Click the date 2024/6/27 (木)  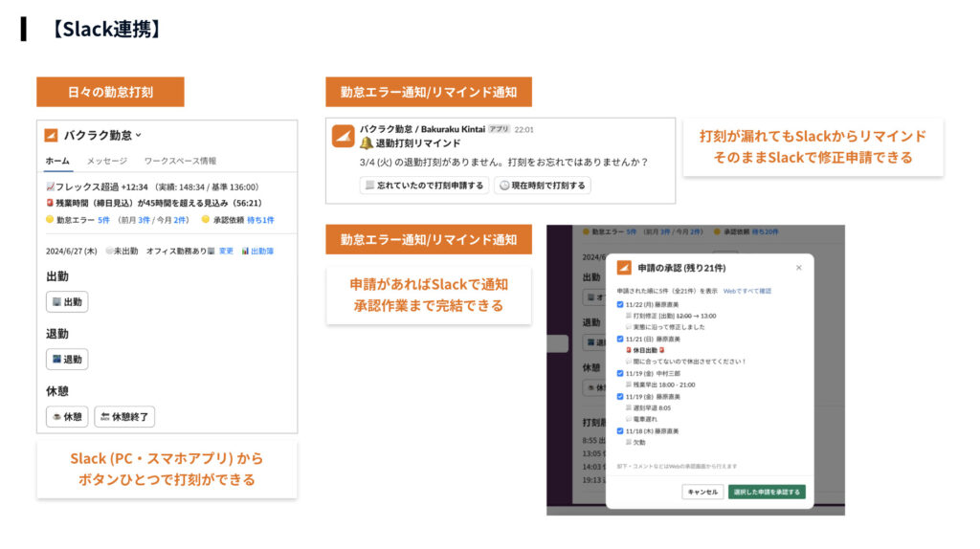[x=71, y=252]
